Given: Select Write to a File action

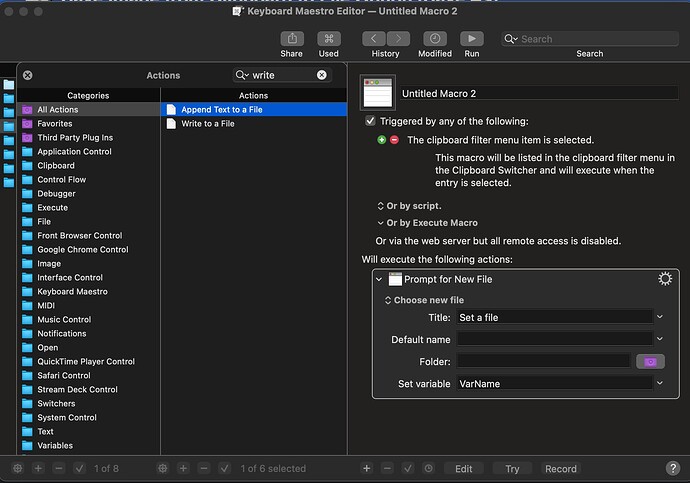Looking at the screenshot, I should point(254,124).
